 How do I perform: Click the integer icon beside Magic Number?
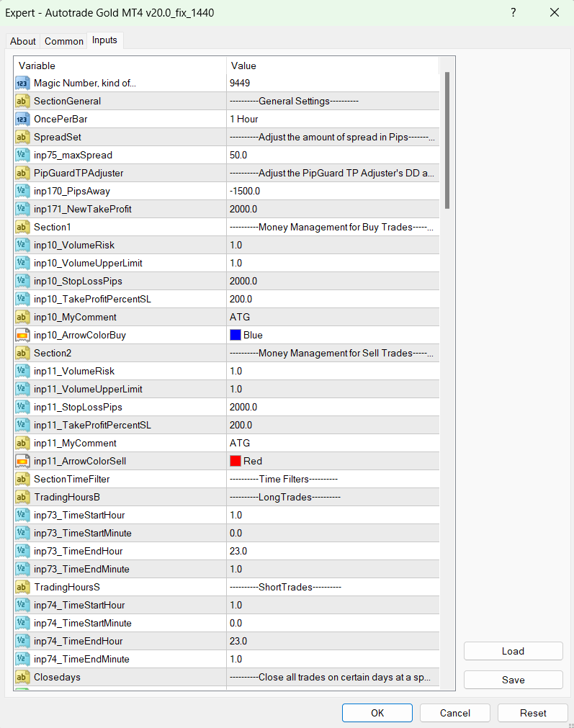pos(22,84)
